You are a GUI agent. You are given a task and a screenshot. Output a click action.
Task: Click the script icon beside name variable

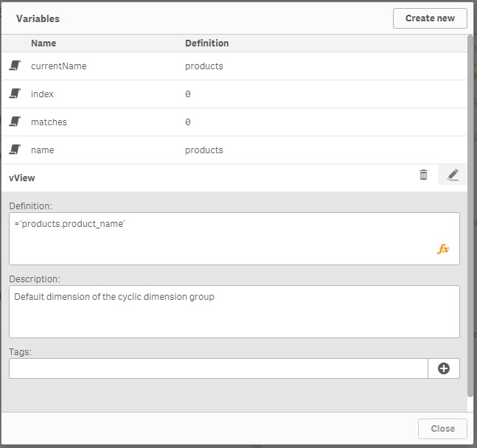pyautogui.click(x=15, y=150)
